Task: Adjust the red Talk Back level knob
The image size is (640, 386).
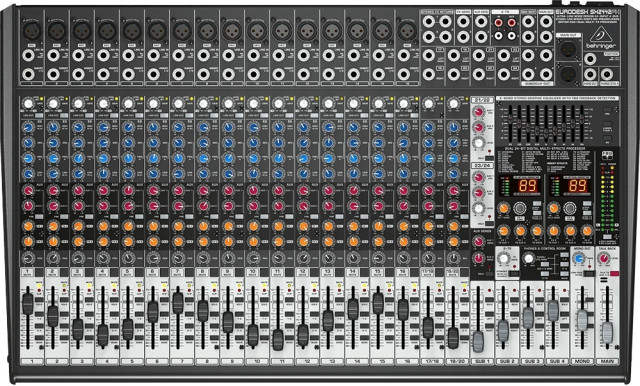Action: coord(603,258)
